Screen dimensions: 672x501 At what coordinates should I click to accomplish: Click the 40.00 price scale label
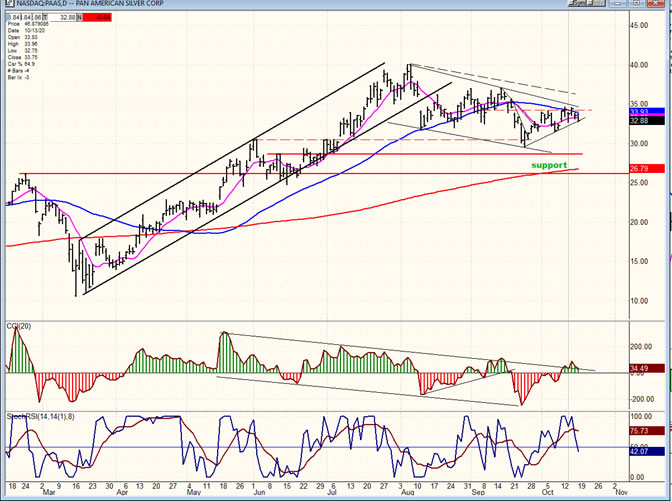click(639, 65)
